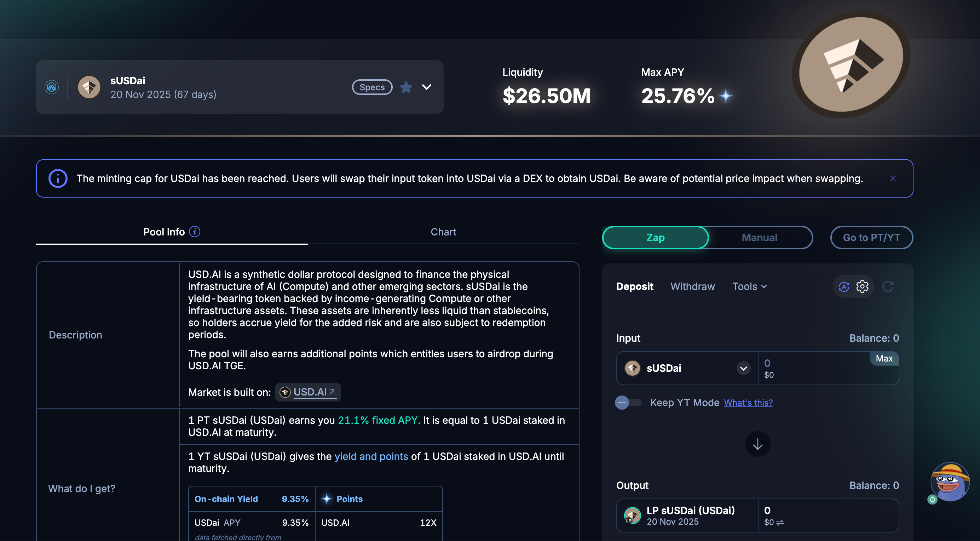Open the Tools dropdown menu

click(x=749, y=286)
